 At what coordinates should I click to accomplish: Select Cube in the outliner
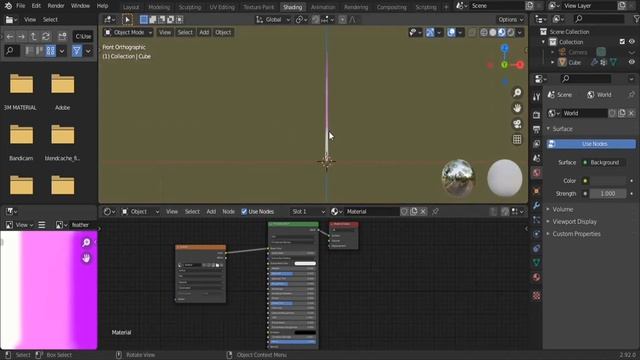click(575, 62)
